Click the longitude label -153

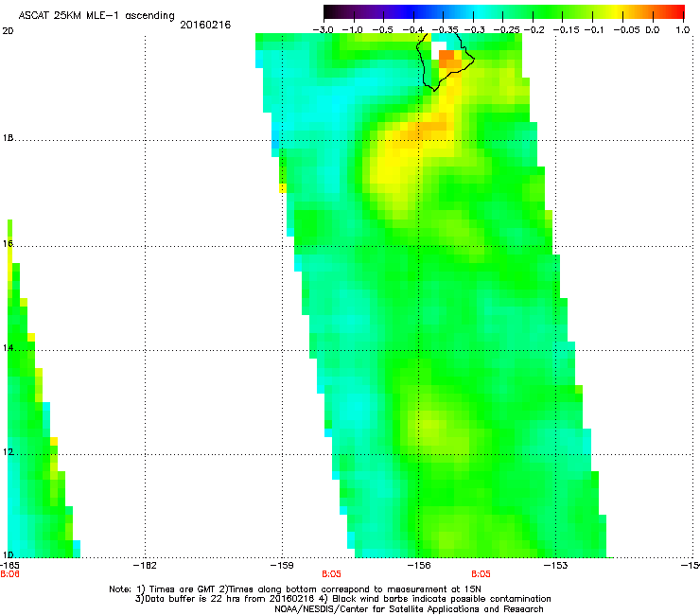coord(556,566)
